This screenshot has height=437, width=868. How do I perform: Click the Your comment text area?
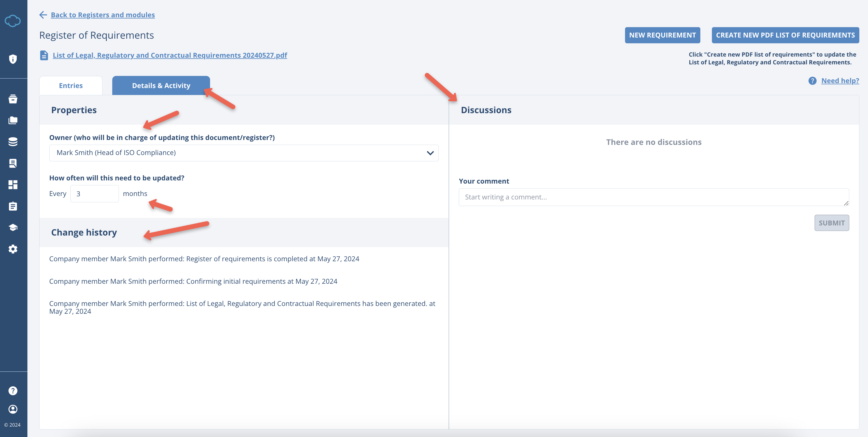[x=653, y=197]
